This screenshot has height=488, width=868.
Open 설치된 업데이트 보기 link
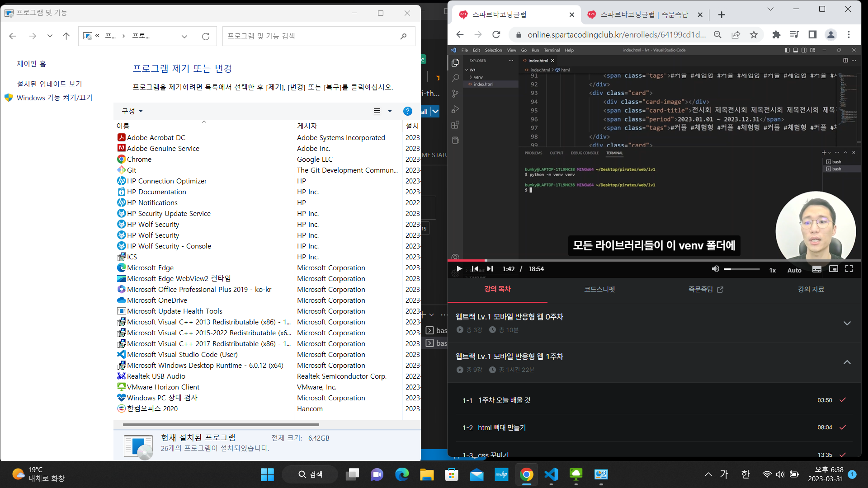[x=50, y=84]
